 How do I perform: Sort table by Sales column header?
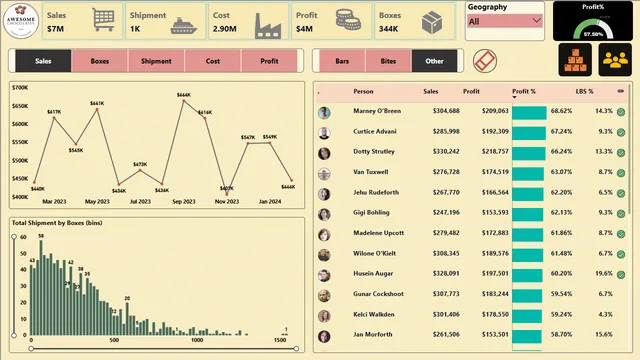[431, 91]
